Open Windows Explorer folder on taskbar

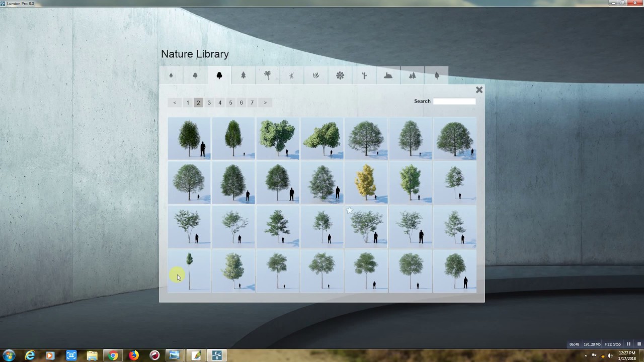(x=92, y=355)
